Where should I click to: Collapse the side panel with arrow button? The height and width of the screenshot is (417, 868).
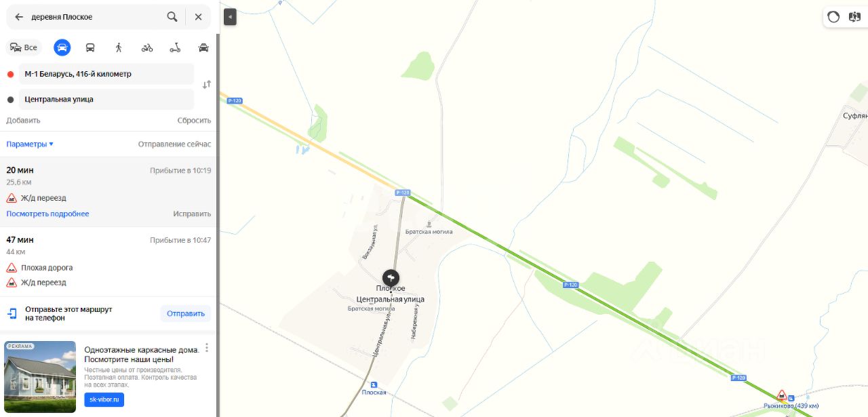[230, 17]
